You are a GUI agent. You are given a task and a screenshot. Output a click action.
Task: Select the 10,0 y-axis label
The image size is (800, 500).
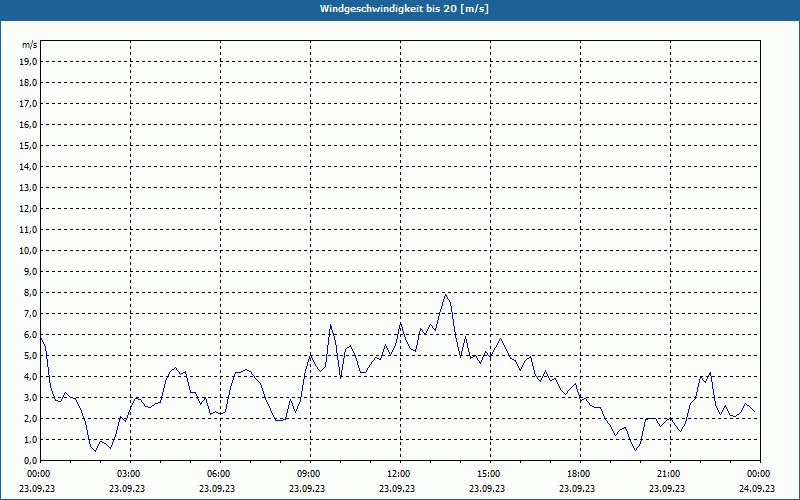(x=28, y=251)
